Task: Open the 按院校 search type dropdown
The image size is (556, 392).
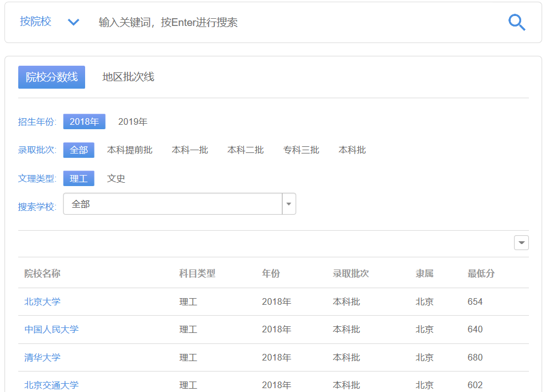Action: 50,22
